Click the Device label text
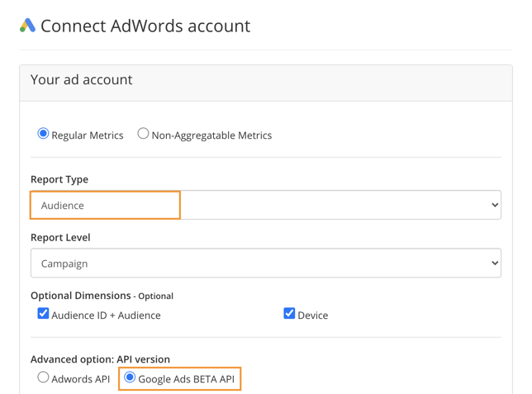Screen dimensions: 532x394 tap(313, 316)
